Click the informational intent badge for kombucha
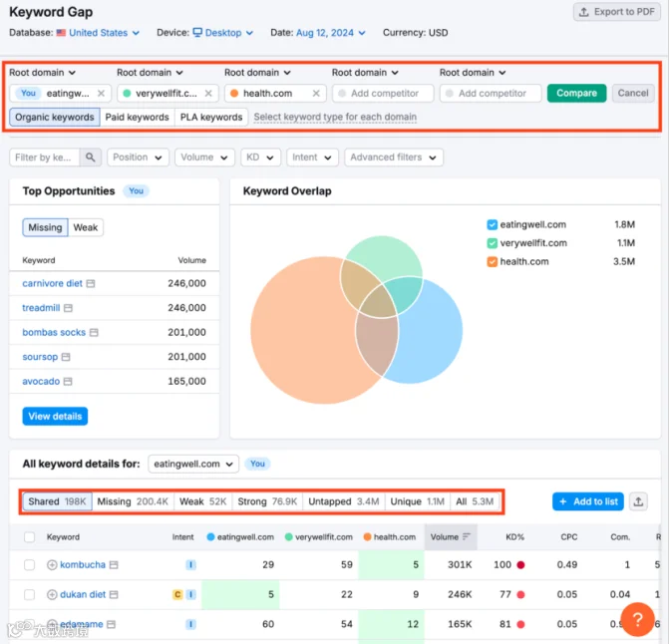This screenshot has width=669, height=644. pos(190,565)
